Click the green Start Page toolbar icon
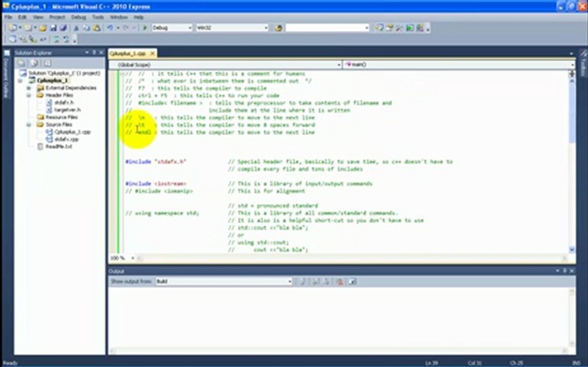Viewport: 588px width, 367px height. click(x=409, y=28)
